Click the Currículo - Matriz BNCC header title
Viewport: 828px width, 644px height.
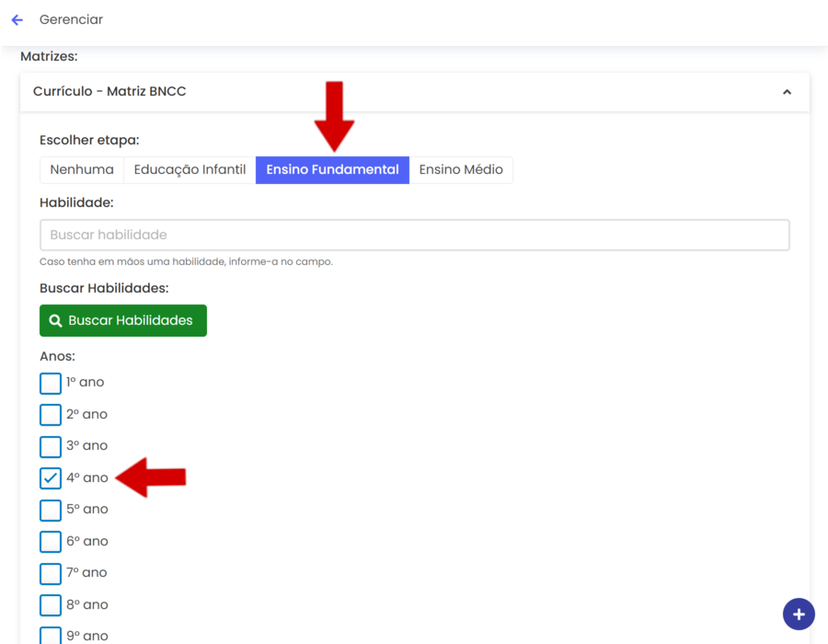[x=109, y=92]
